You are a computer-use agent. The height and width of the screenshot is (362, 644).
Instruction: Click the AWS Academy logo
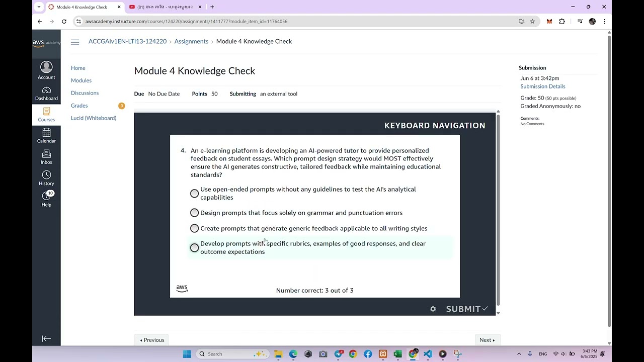[x=46, y=43]
